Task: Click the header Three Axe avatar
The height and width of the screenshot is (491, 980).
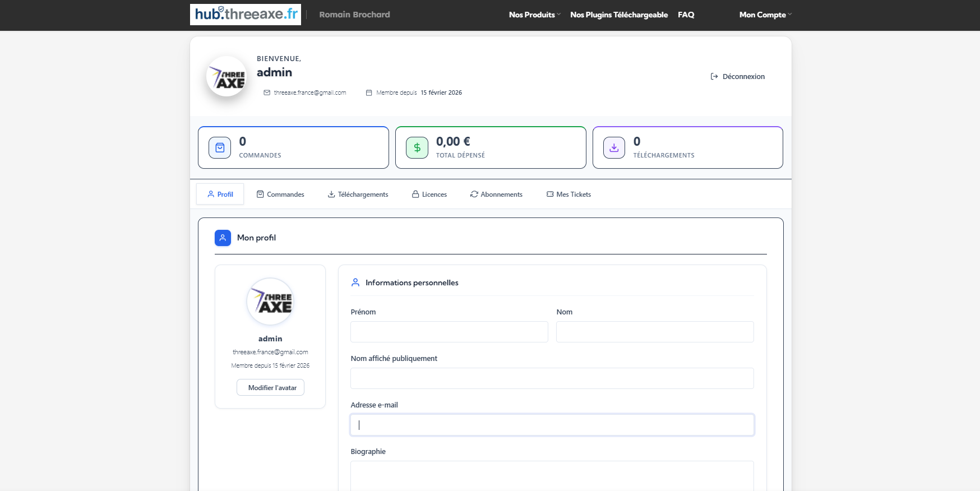Action: click(x=226, y=76)
